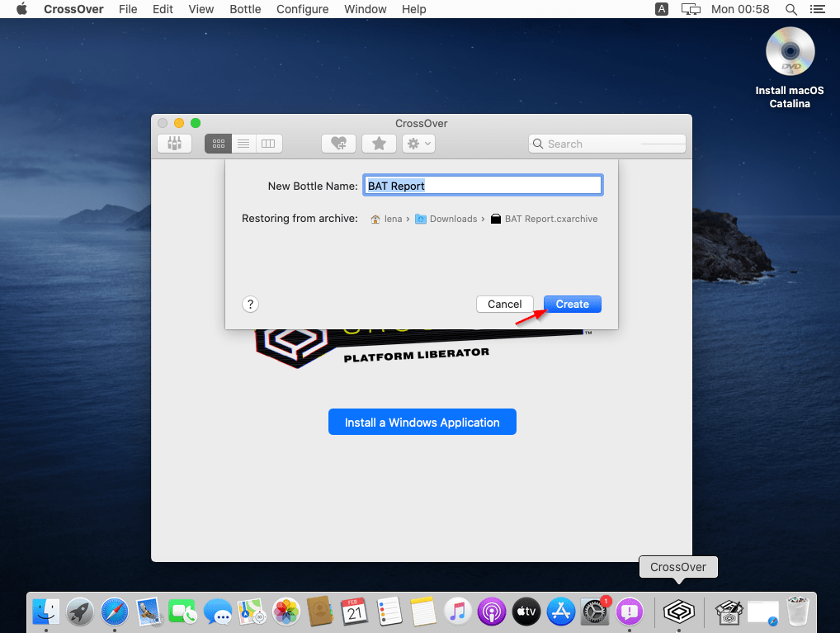Viewport: 840px width, 633px height.
Task: Open the gear actions dropdown
Action: tap(418, 144)
